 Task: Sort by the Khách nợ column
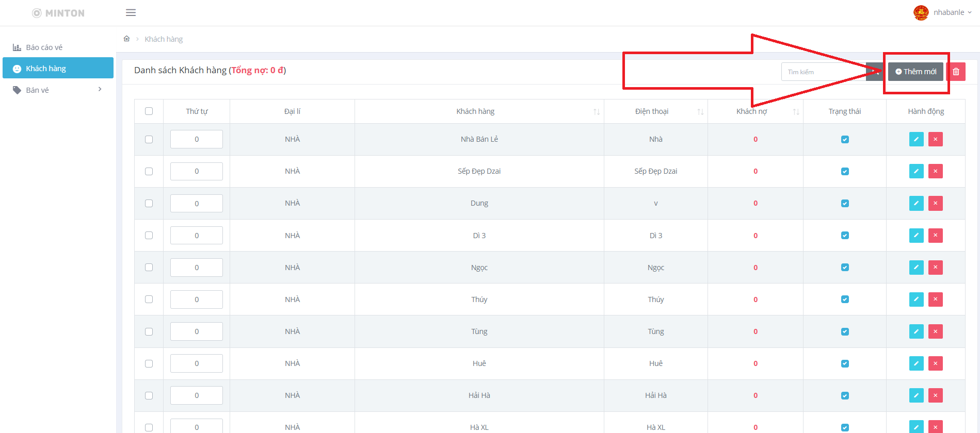752,111
